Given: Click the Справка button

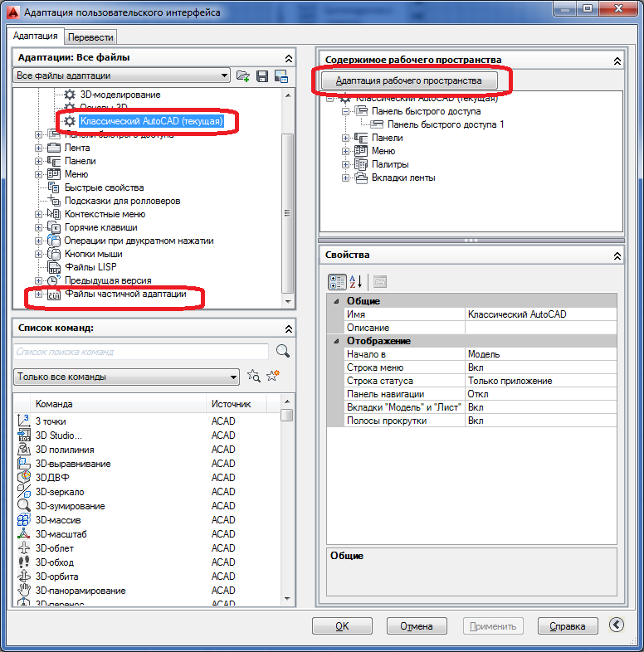Looking at the screenshot, I should tap(568, 626).
